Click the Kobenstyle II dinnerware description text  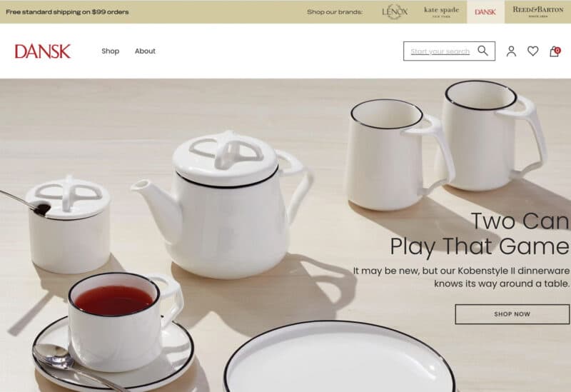click(461, 277)
